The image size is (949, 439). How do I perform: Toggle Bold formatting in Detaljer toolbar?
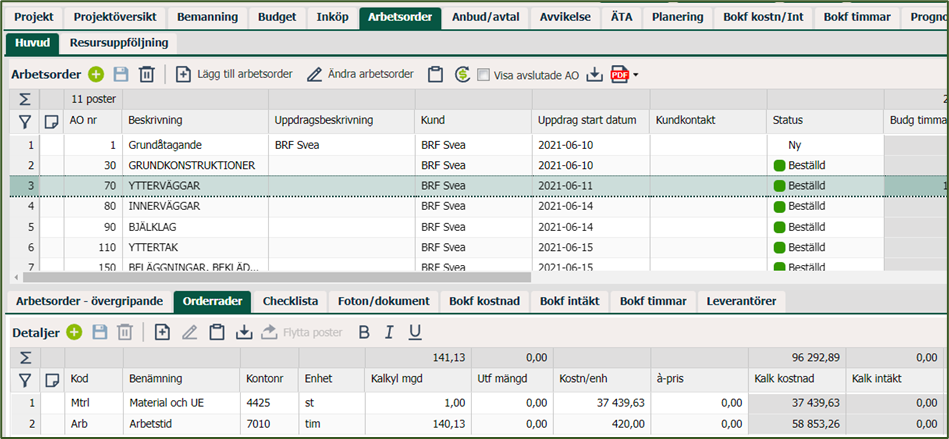pos(364,332)
